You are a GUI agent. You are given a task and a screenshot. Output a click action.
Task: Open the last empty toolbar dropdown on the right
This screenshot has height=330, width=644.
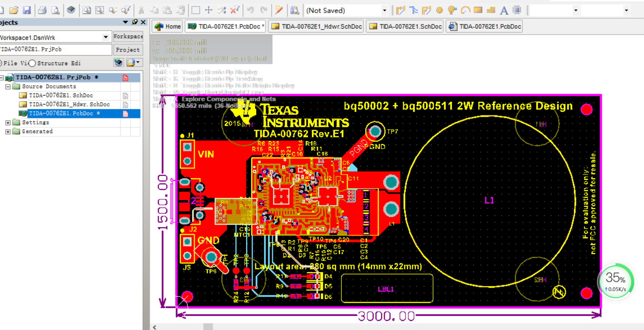pos(626,10)
